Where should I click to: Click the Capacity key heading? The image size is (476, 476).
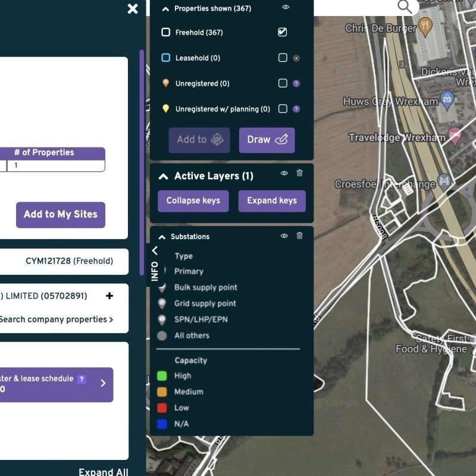pyautogui.click(x=191, y=361)
